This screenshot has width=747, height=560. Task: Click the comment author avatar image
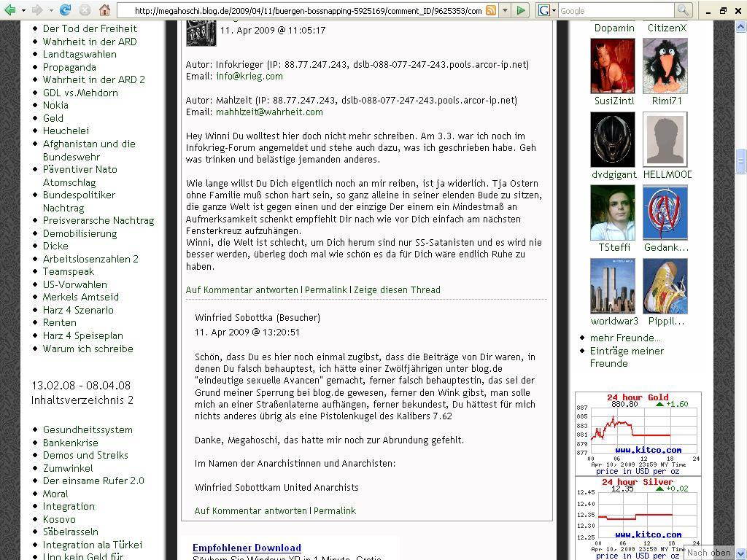click(201, 34)
